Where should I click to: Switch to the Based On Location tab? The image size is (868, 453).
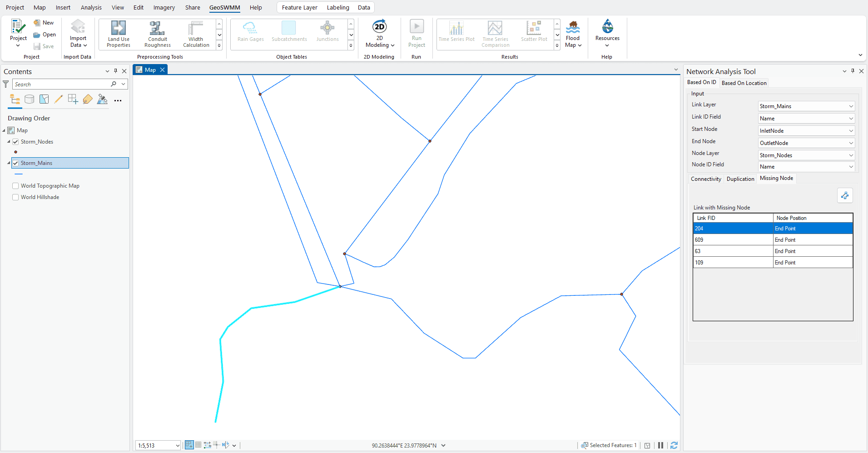pyautogui.click(x=744, y=82)
